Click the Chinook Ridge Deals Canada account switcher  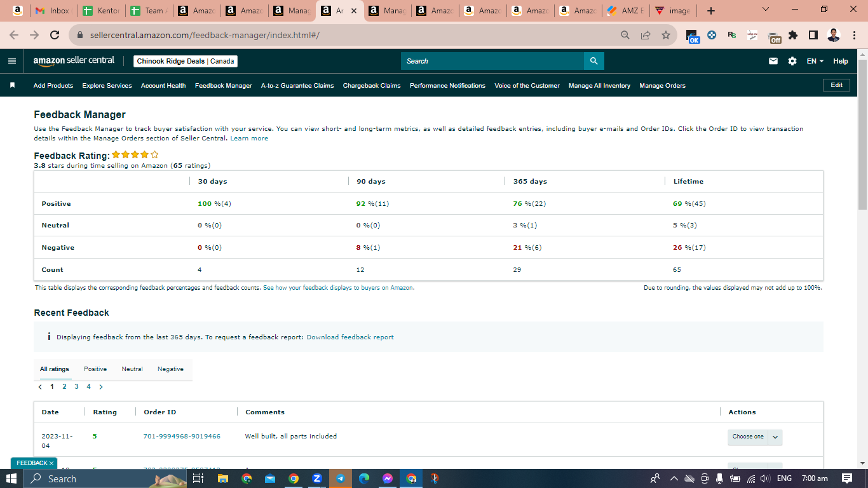186,61
